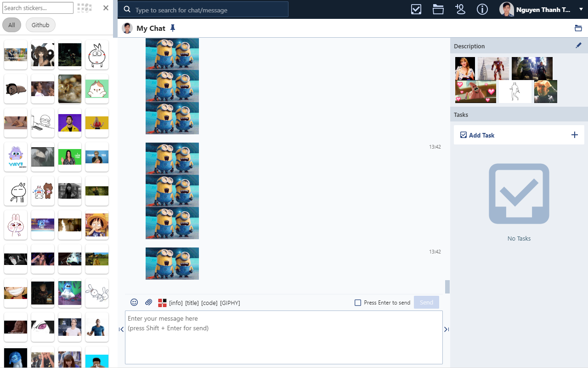
Task: Click the chat message vertical scrollbar
Action: pyautogui.click(x=447, y=287)
